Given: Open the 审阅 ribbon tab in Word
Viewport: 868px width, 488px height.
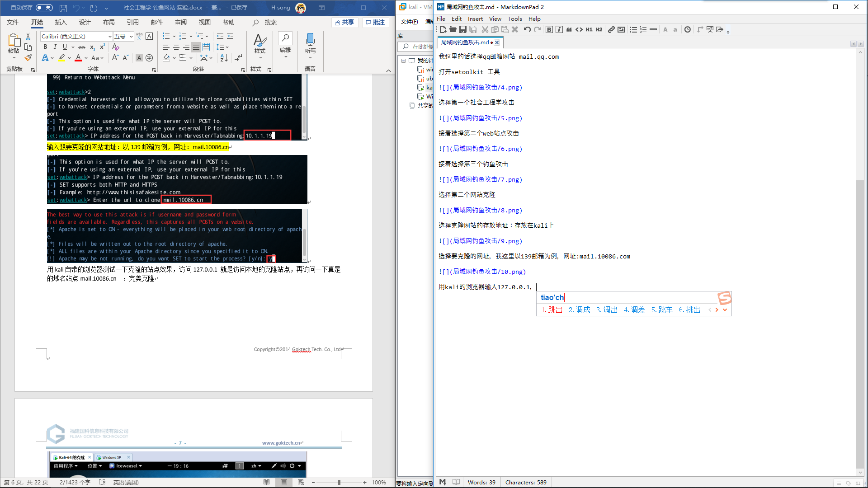Looking at the screenshot, I should (181, 22).
